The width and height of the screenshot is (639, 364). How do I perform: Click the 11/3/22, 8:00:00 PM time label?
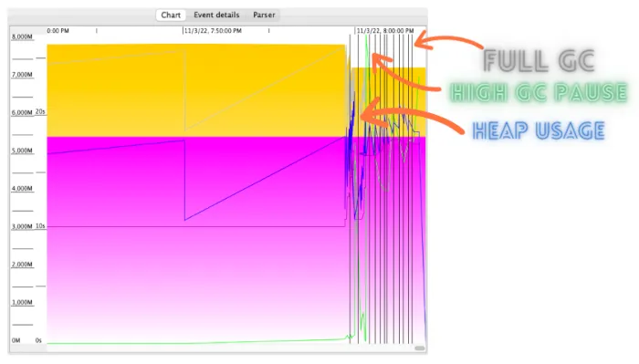point(385,30)
